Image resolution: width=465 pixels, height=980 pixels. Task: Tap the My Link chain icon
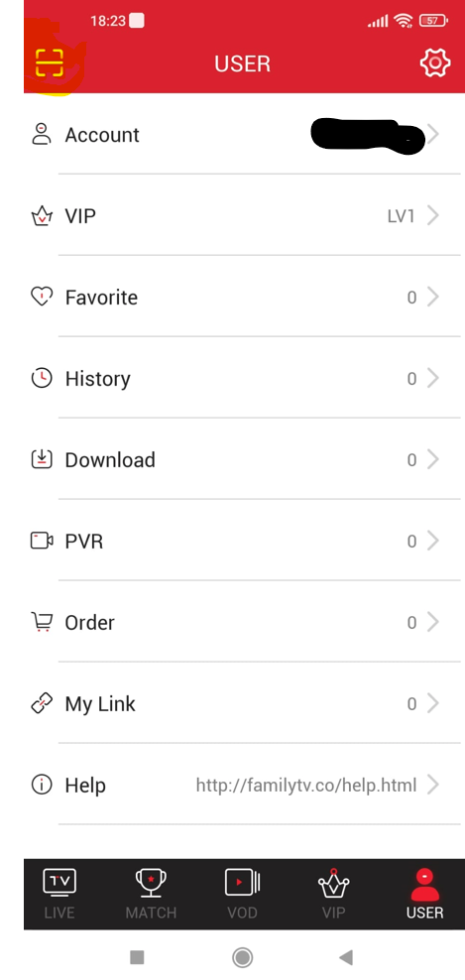tap(42, 703)
